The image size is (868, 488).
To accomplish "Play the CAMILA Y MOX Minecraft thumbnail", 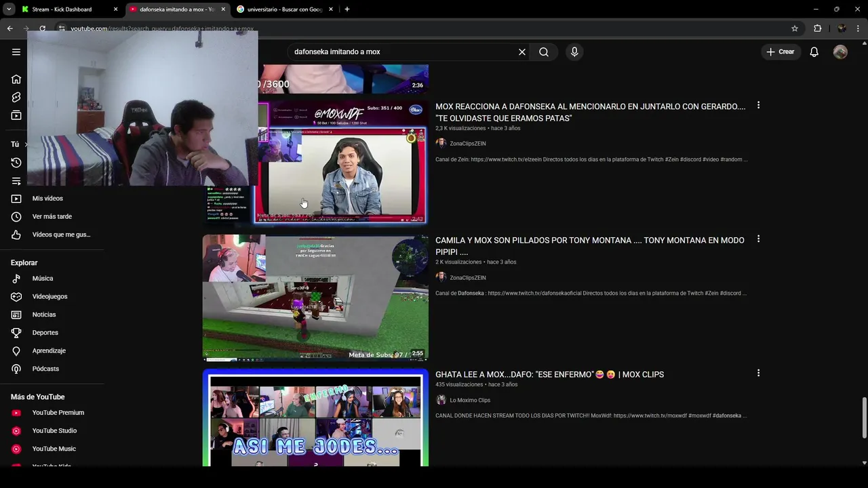I will coord(315,297).
